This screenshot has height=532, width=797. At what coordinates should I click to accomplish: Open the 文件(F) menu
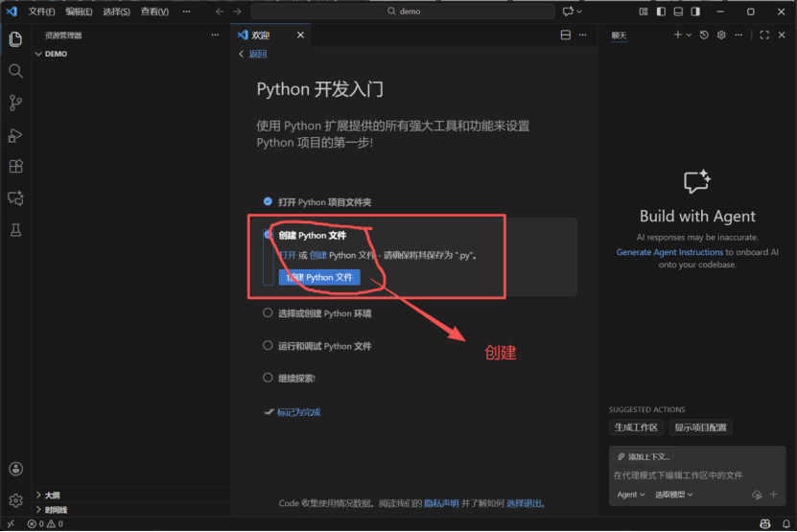(x=41, y=12)
